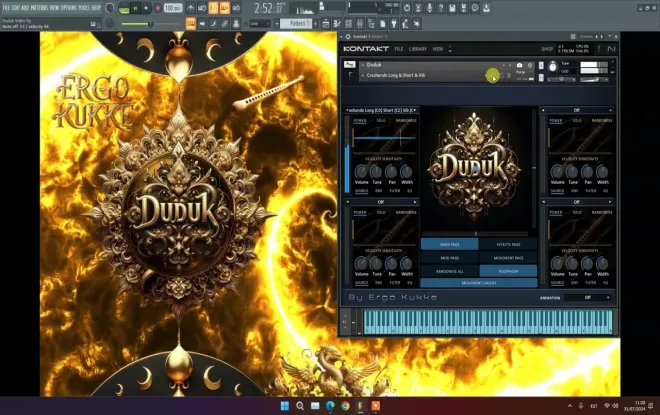
Task: Click the camera snapshot icon in instrument header
Action: [x=519, y=65]
